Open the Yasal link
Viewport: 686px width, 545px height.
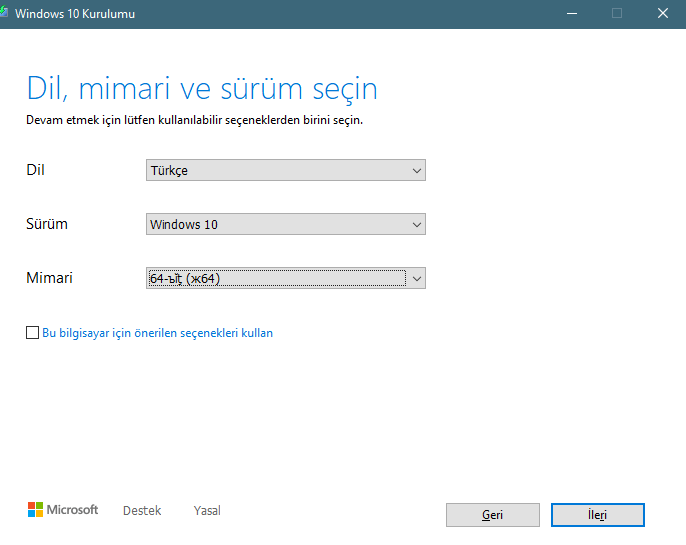pyautogui.click(x=207, y=510)
